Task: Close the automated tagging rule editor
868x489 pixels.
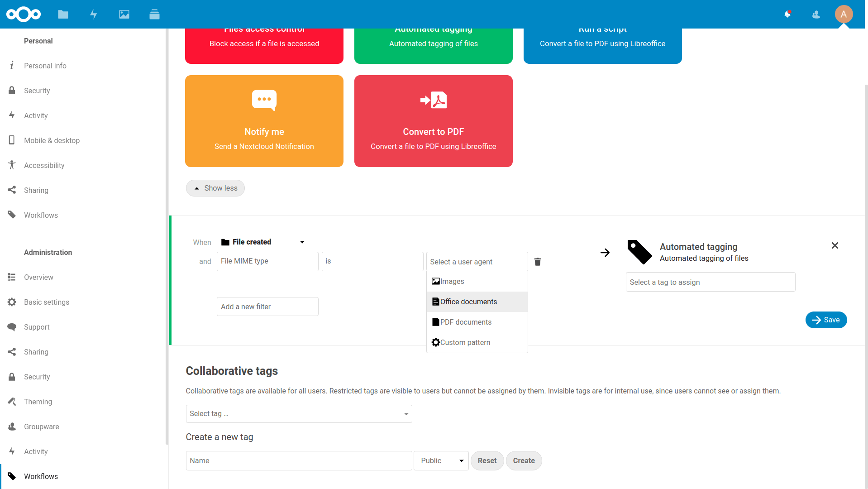Action: pyautogui.click(x=835, y=245)
